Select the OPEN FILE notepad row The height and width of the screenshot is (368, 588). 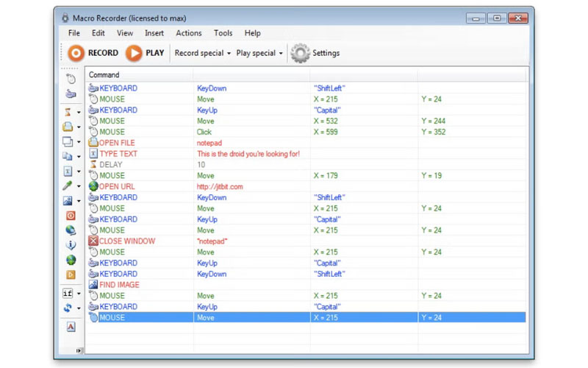306,143
